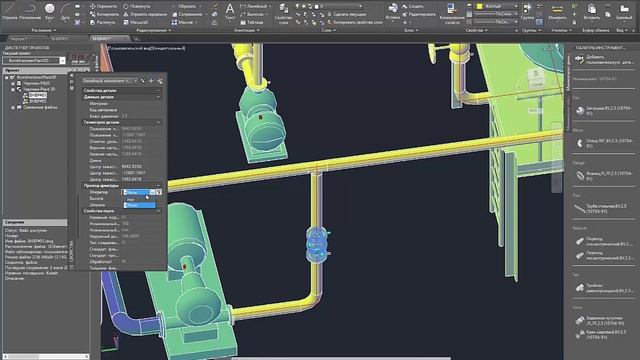Expand the Drawing (Рисование) panel

point(43,30)
